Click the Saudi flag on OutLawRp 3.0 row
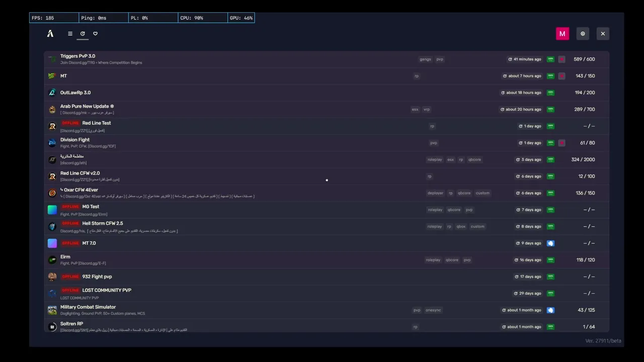This screenshot has width=644, height=362. click(x=550, y=93)
